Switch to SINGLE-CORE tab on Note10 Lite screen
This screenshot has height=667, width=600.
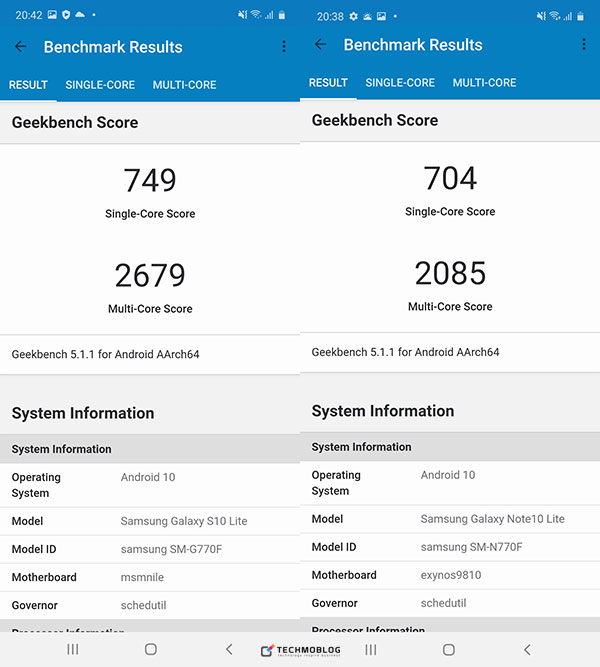[x=400, y=83]
